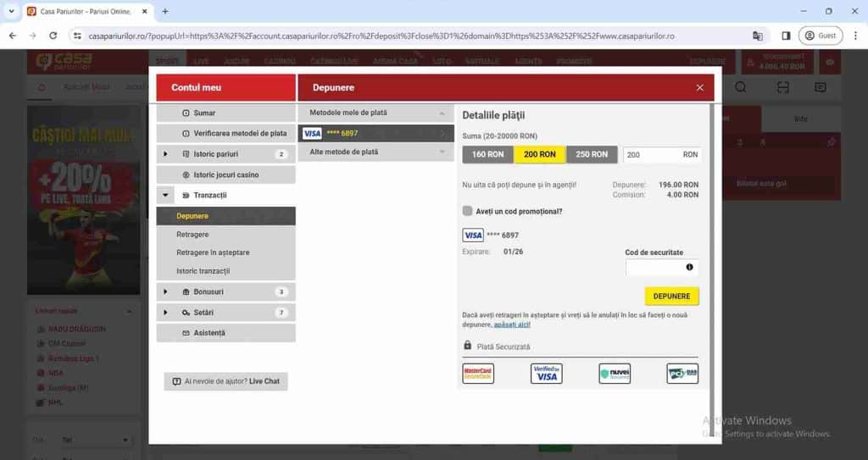Image resolution: width=868 pixels, height=460 pixels.
Task: Click the Setări gear icon
Action: [186, 313]
